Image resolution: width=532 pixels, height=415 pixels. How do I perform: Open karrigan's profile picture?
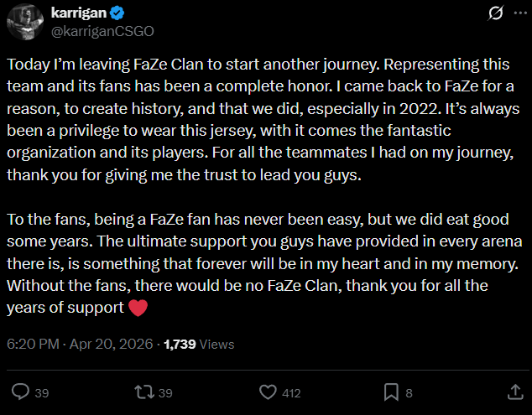24,22
